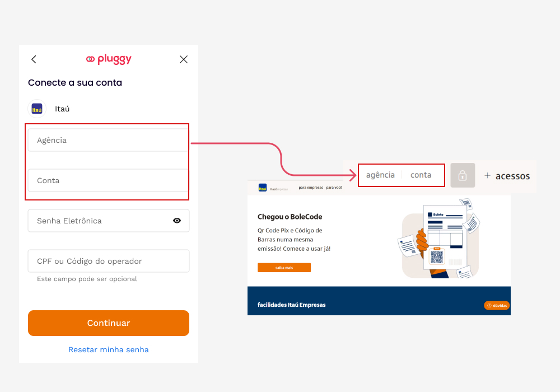This screenshot has height=392, width=560.
Task: Open the Resetar minha senha link
Action: pyautogui.click(x=109, y=350)
